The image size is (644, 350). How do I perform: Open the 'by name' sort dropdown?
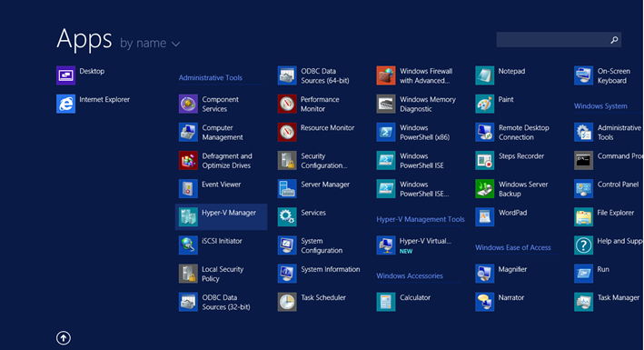tap(150, 43)
